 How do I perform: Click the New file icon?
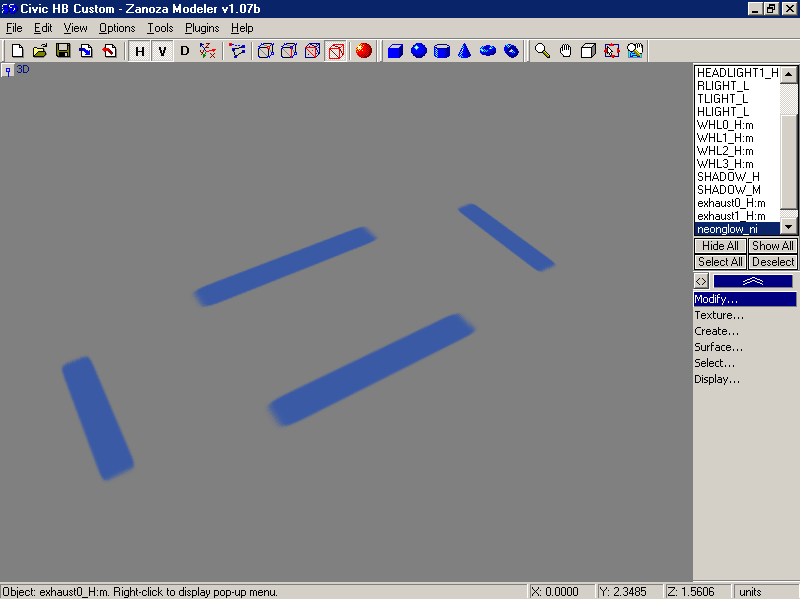(17, 51)
